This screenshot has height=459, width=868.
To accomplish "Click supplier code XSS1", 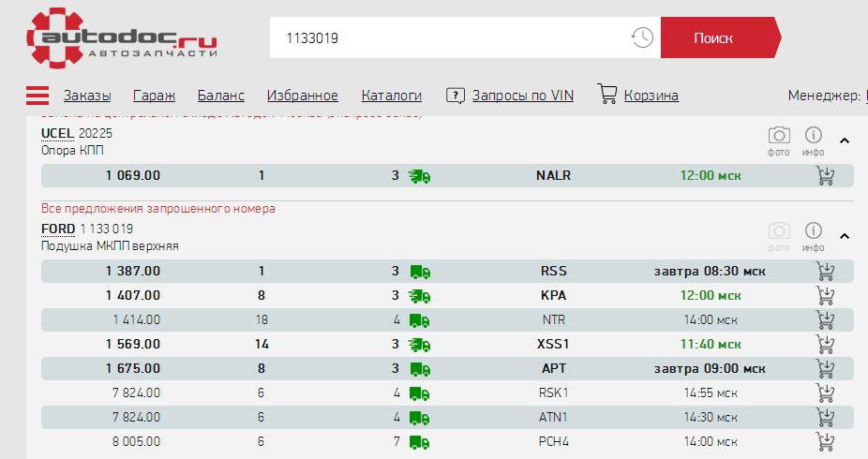I will [553, 344].
